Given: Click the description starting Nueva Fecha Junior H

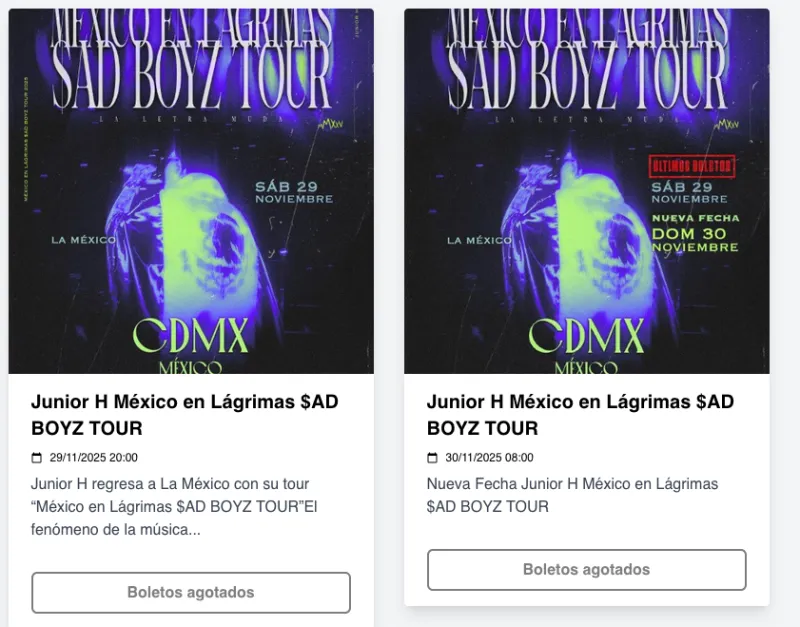Looking at the screenshot, I should point(572,495).
